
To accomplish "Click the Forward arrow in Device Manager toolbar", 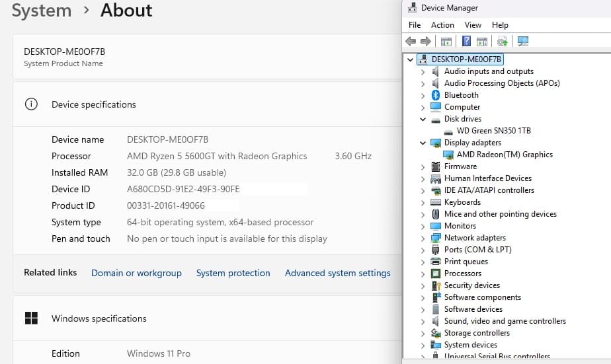I will click(x=426, y=41).
